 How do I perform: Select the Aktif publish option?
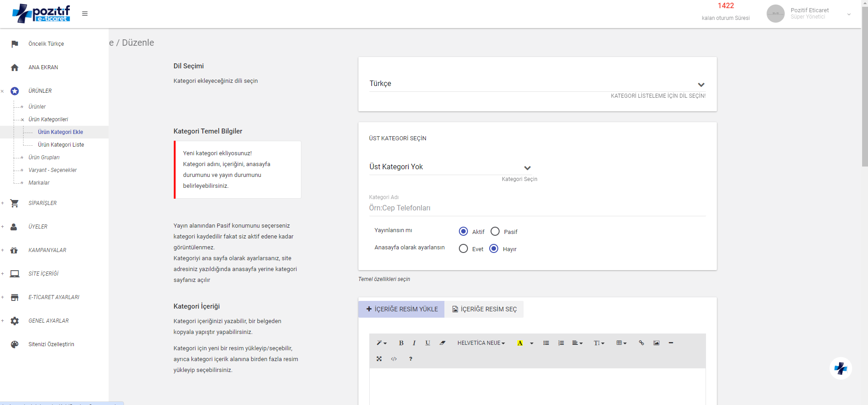(463, 232)
